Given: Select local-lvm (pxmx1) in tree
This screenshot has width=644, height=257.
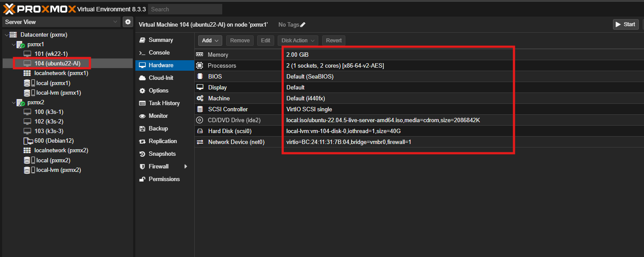Looking at the screenshot, I should (x=68, y=93).
